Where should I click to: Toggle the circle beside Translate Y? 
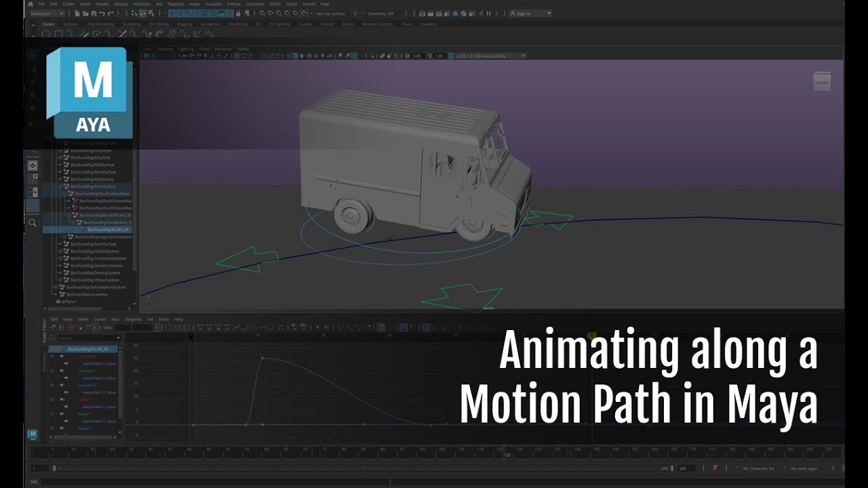52,371
